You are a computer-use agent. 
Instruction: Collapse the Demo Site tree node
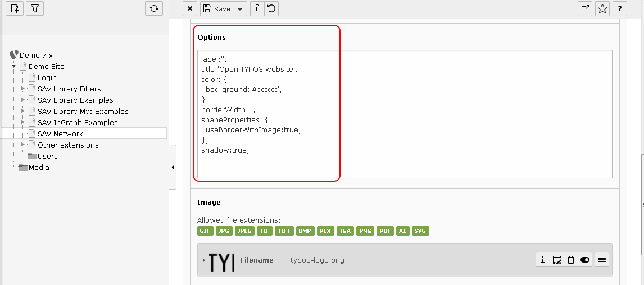[x=13, y=66]
